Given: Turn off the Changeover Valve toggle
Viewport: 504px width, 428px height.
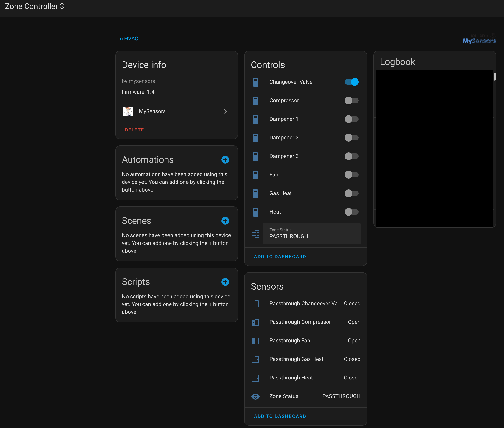Looking at the screenshot, I should 351,82.
